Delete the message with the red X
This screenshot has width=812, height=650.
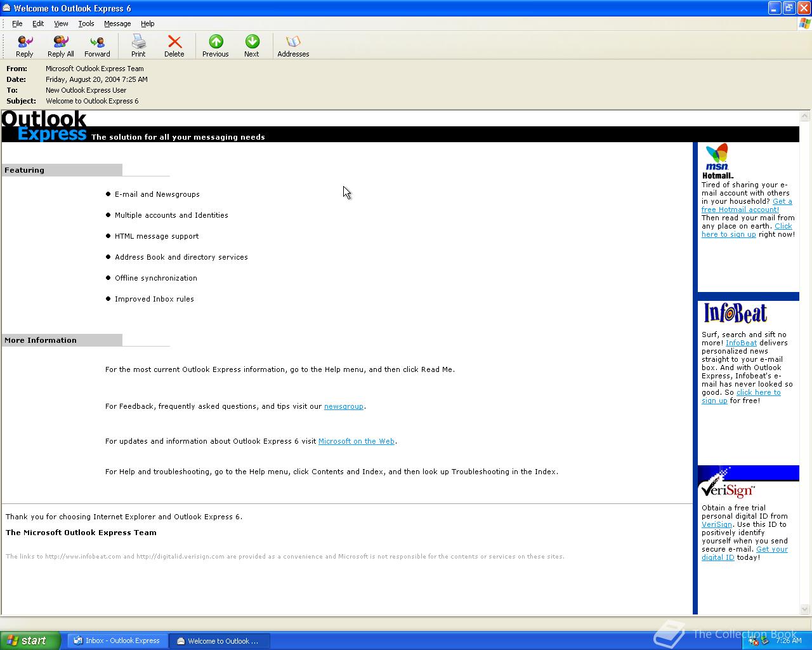point(174,46)
